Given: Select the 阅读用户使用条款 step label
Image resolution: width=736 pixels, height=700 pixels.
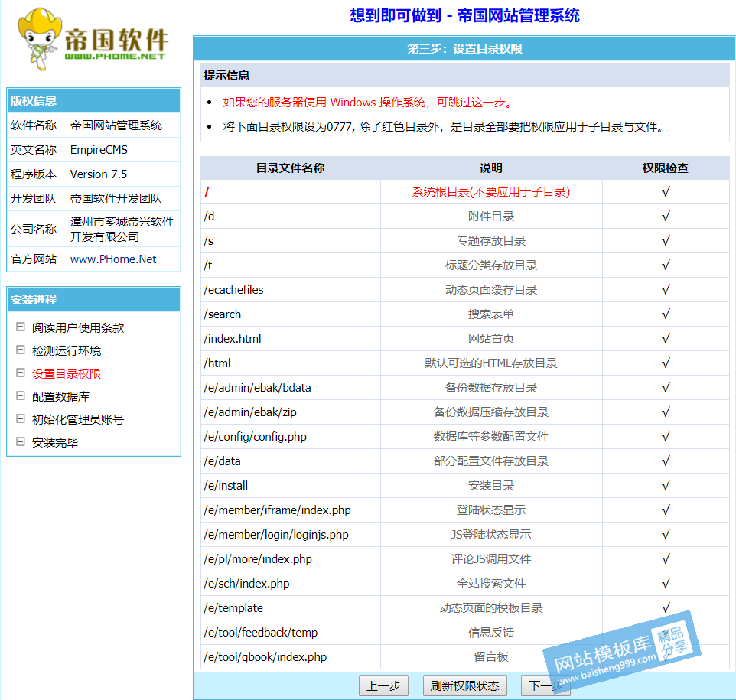Looking at the screenshot, I should click(78, 327).
